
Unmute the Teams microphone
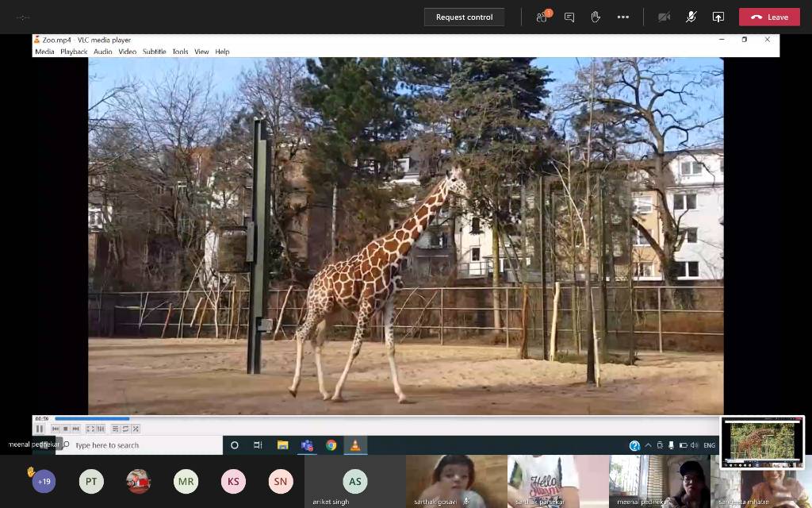[691, 17]
